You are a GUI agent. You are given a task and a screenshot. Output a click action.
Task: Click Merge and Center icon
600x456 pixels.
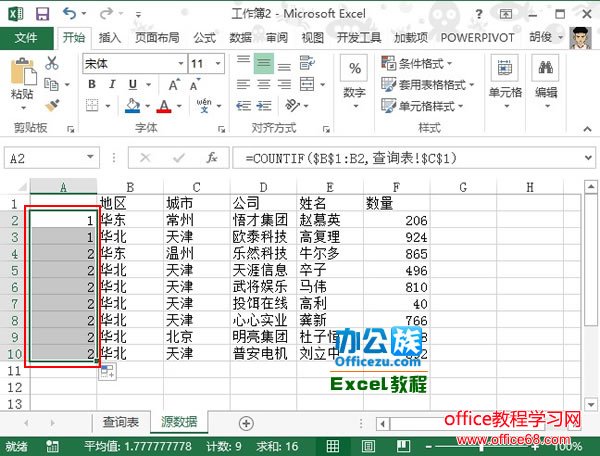click(307, 84)
